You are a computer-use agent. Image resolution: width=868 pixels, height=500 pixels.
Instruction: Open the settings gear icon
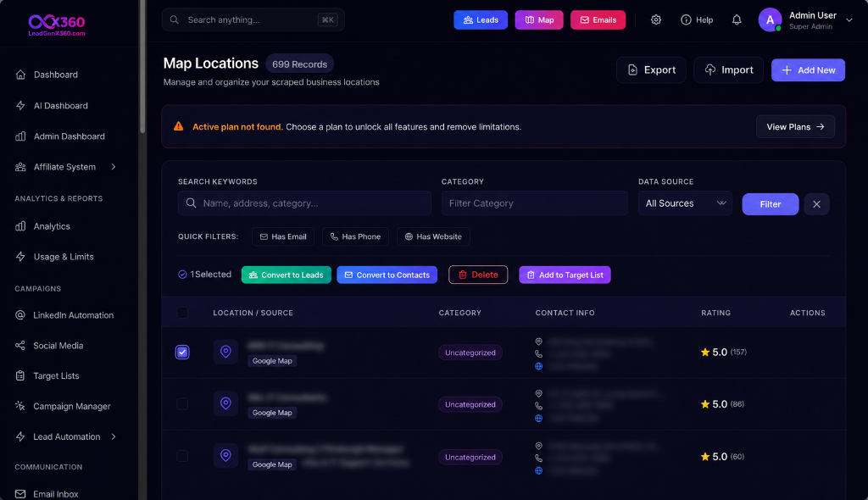point(656,20)
